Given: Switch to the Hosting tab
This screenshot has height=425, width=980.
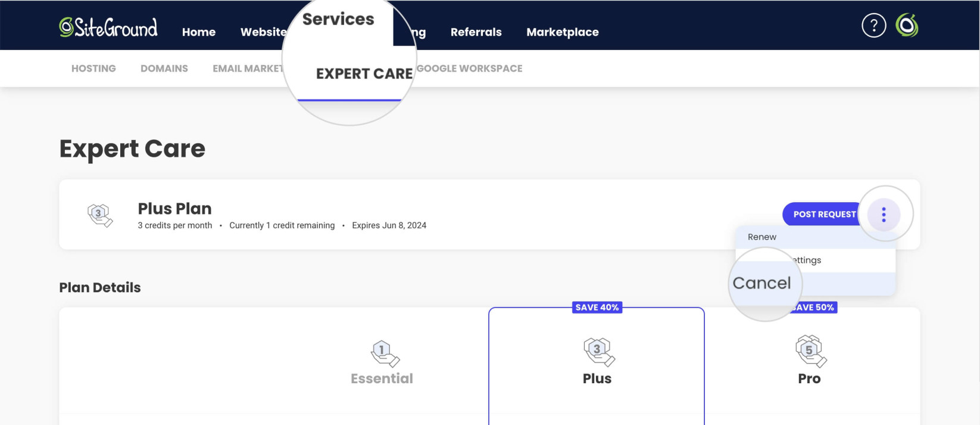Looking at the screenshot, I should click(93, 69).
